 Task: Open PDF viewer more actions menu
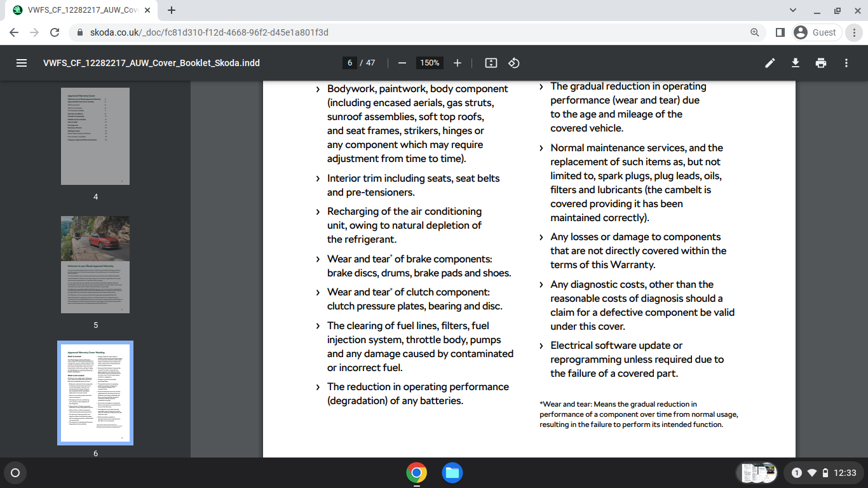tap(846, 63)
